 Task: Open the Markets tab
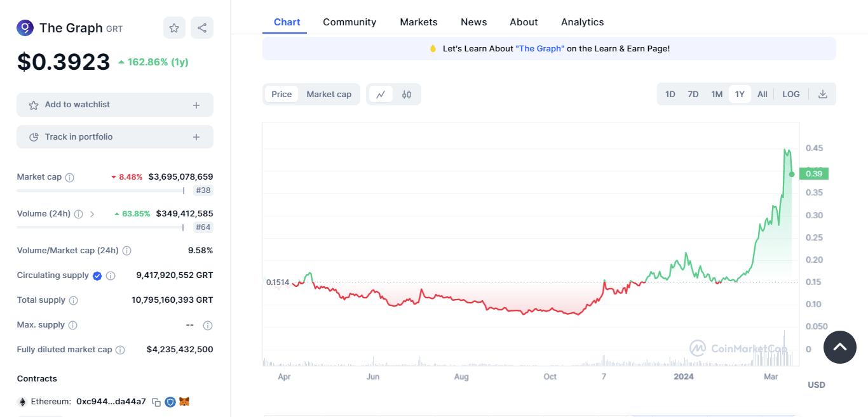tap(419, 22)
